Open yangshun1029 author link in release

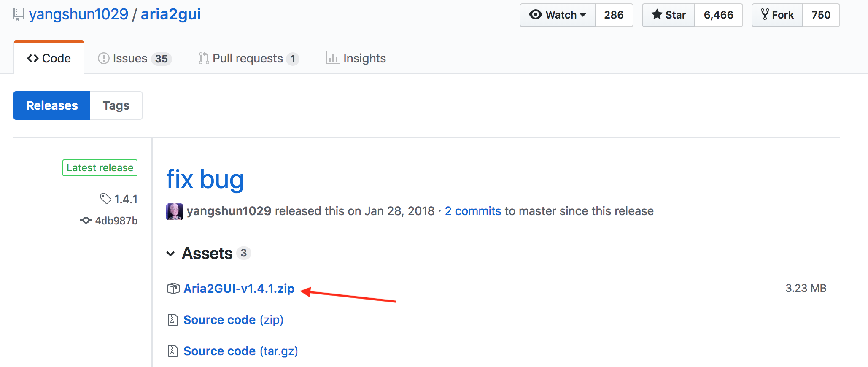(229, 211)
